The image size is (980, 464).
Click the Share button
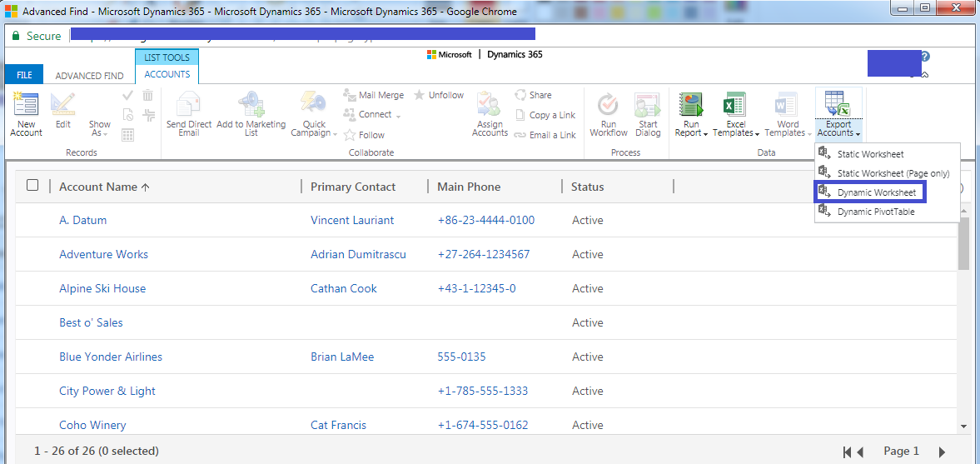click(533, 95)
